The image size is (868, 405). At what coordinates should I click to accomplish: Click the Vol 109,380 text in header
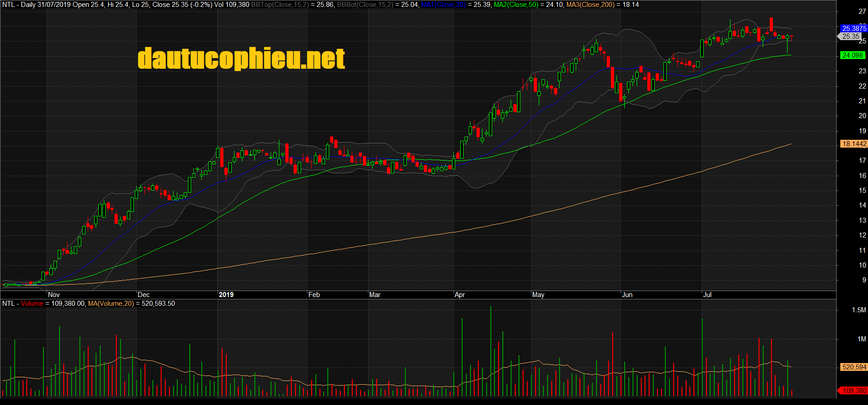click(x=232, y=5)
